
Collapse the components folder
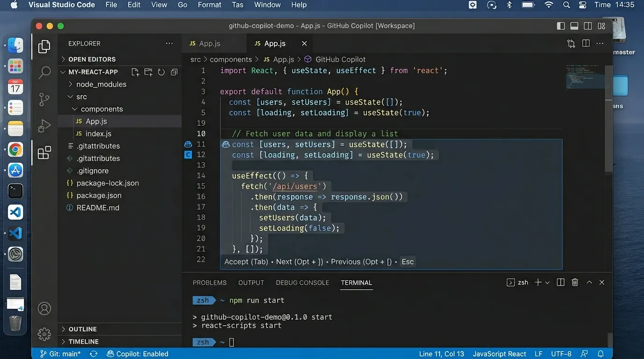pos(119,109)
